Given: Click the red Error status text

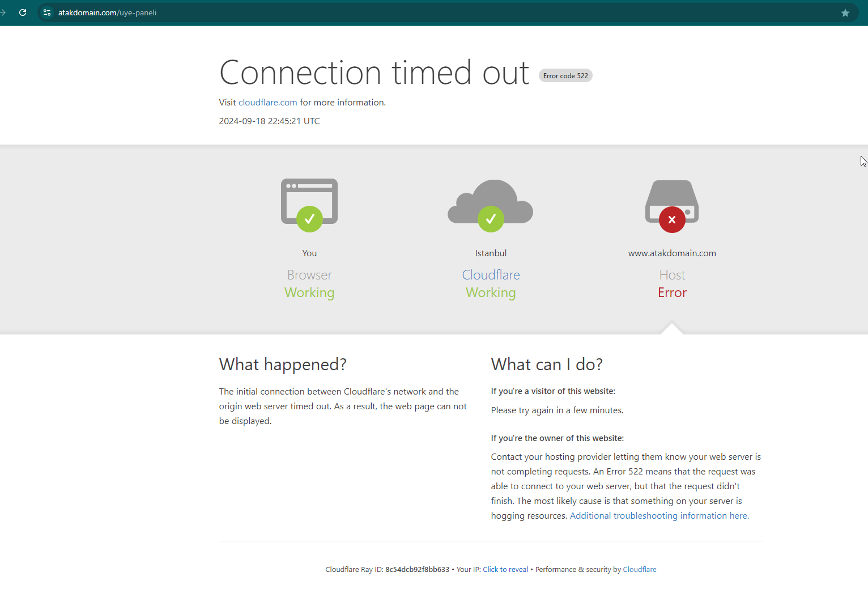Looking at the screenshot, I should click(673, 293).
